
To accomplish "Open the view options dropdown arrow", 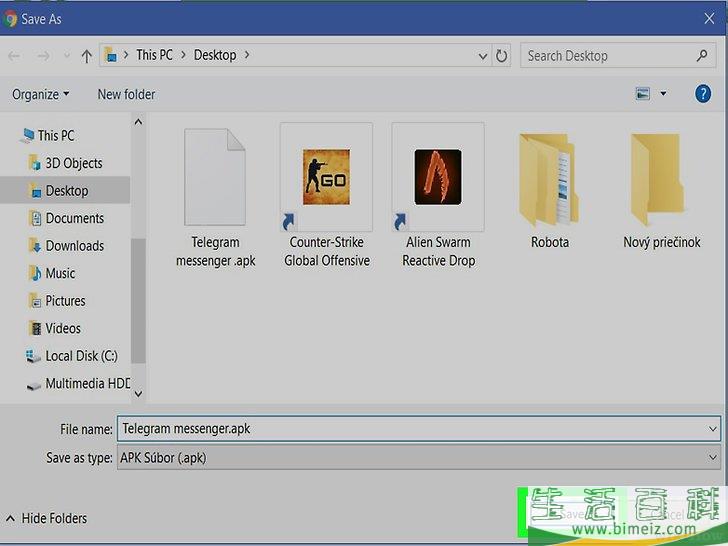I will [663, 94].
